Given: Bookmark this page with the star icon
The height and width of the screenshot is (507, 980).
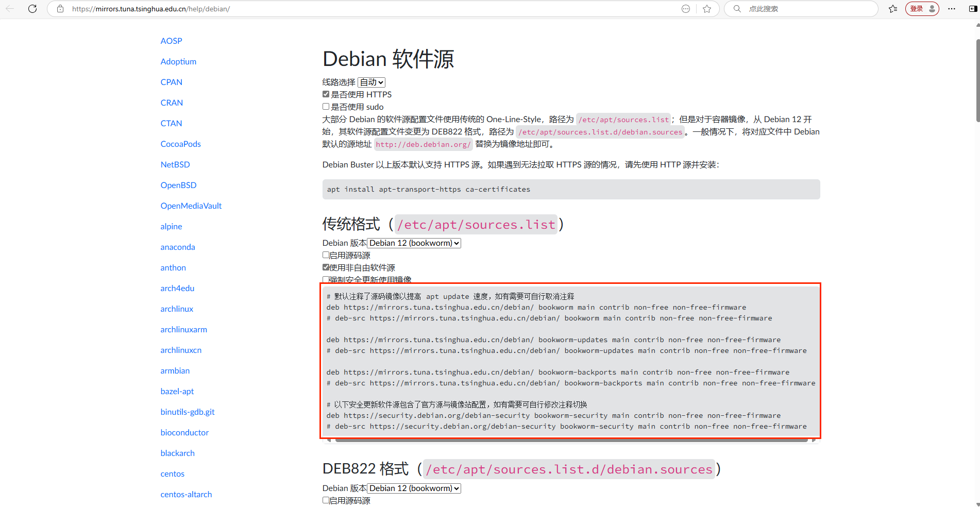Looking at the screenshot, I should click(707, 9).
